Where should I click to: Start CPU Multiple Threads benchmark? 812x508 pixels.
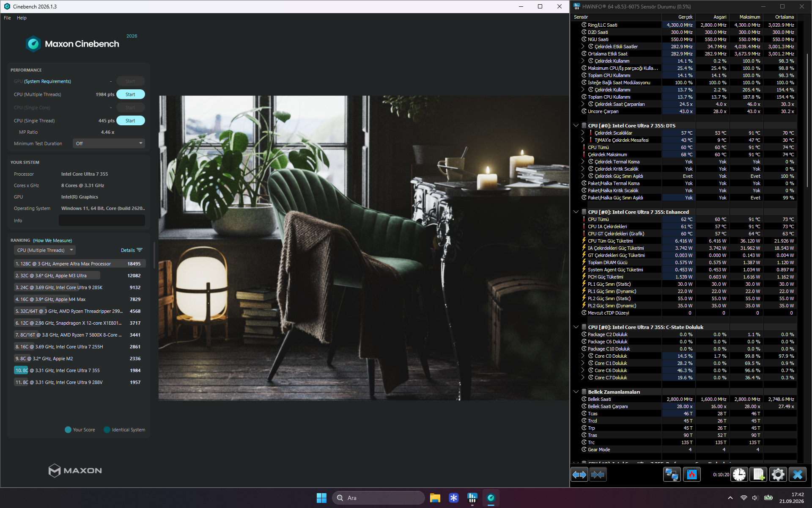(x=130, y=94)
